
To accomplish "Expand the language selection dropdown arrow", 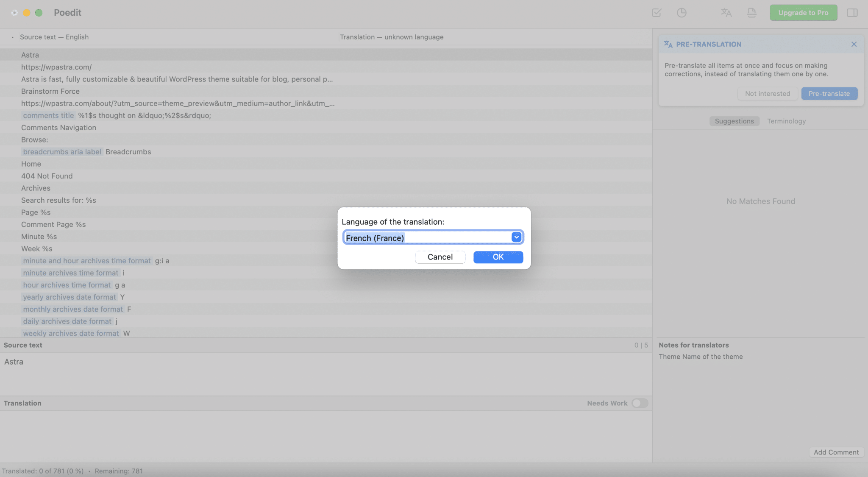I will (516, 237).
